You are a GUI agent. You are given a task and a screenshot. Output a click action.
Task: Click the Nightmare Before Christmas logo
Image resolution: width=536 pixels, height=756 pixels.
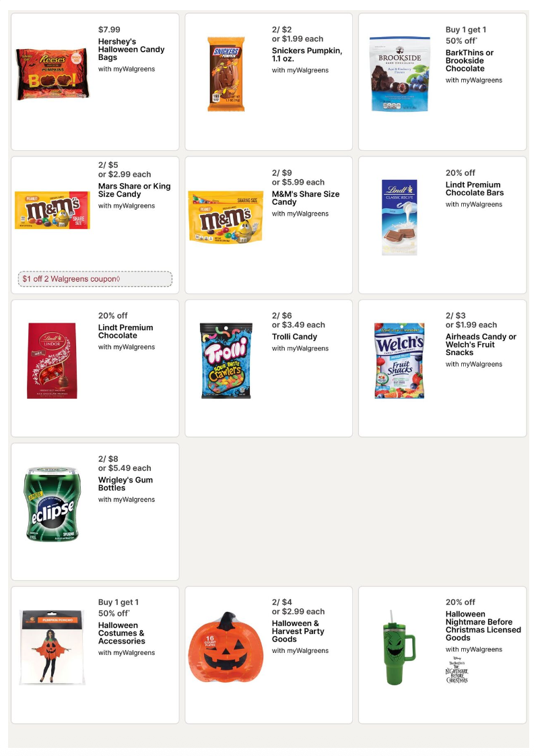(457, 670)
